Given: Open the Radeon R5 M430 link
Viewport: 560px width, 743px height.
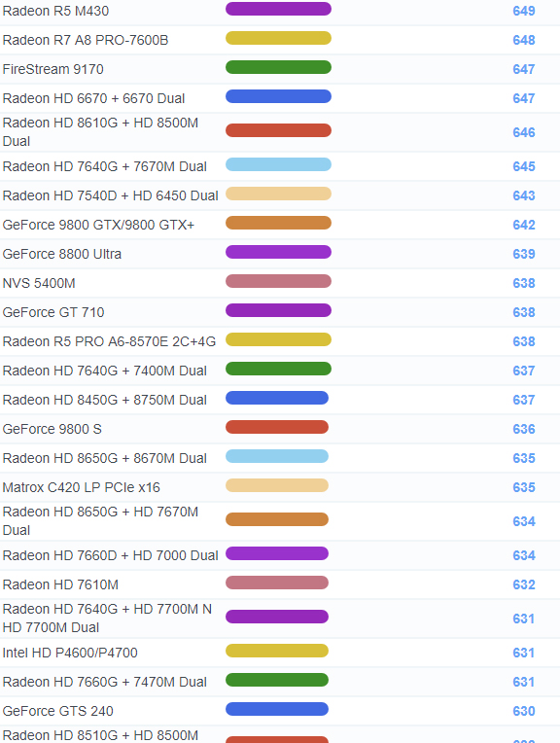Looking at the screenshot, I should coord(55,11).
